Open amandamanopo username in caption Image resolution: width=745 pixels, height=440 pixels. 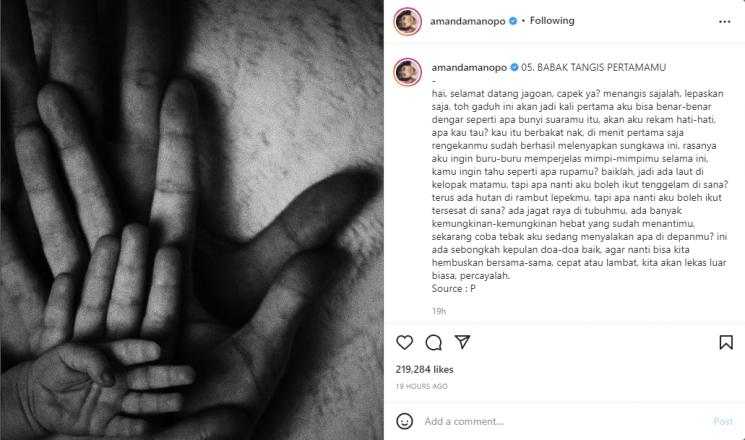(469, 67)
